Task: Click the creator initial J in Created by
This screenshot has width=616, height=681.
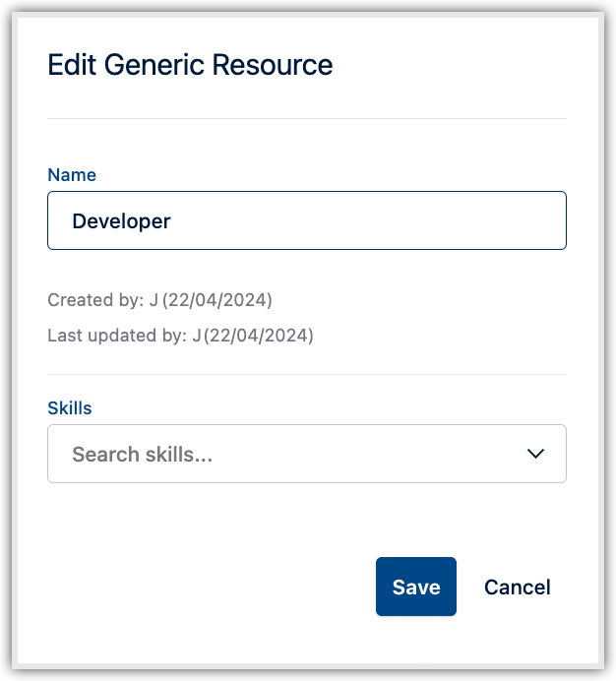Action: (x=154, y=299)
